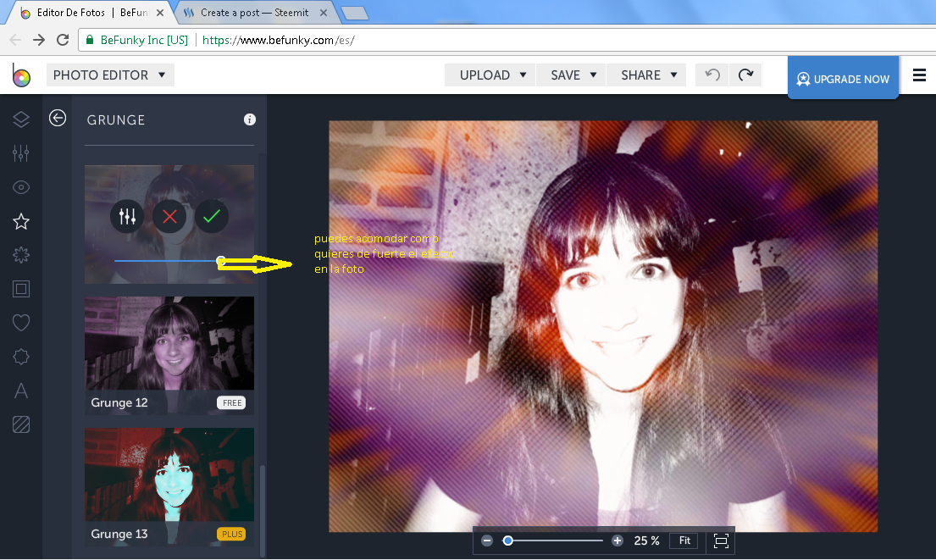Image resolution: width=936 pixels, height=560 pixels.
Task: Open the Graphics badge icon in sidebar
Action: click(x=21, y=357)
